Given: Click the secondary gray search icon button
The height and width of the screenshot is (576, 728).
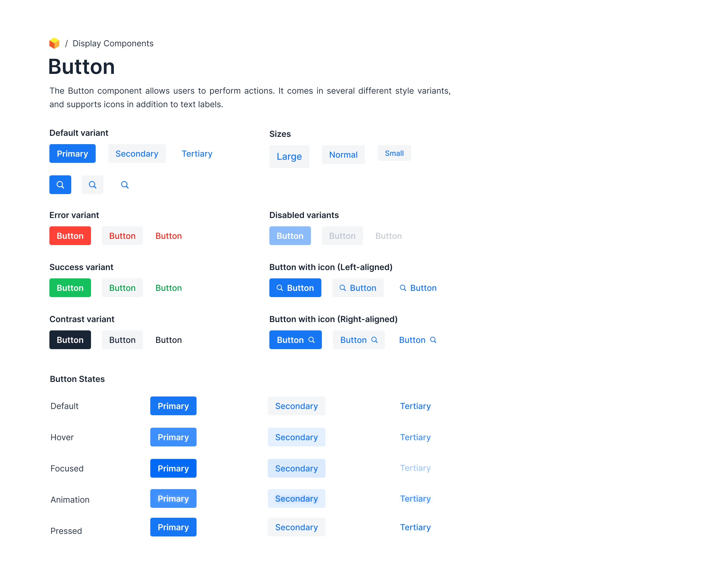Looking at the screenshot, I should click(92, 185).
